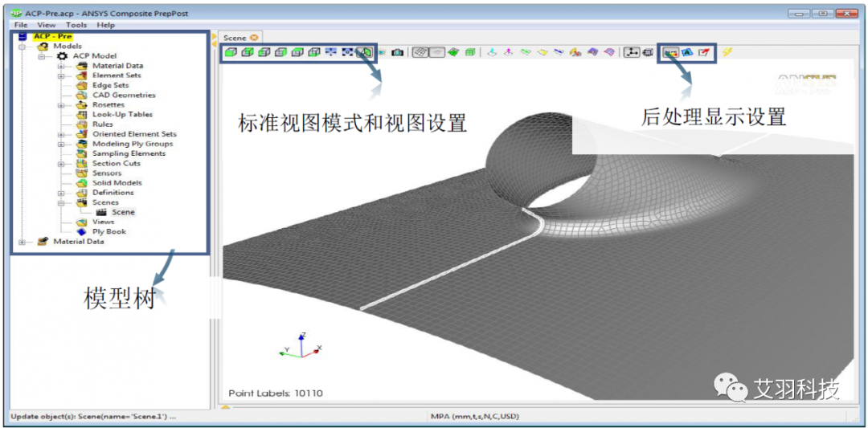Image resolution: width=868 pixels, height=428 pixels.
Task: Click the yellow lightning update icon
Action: [x=727, y=52]
